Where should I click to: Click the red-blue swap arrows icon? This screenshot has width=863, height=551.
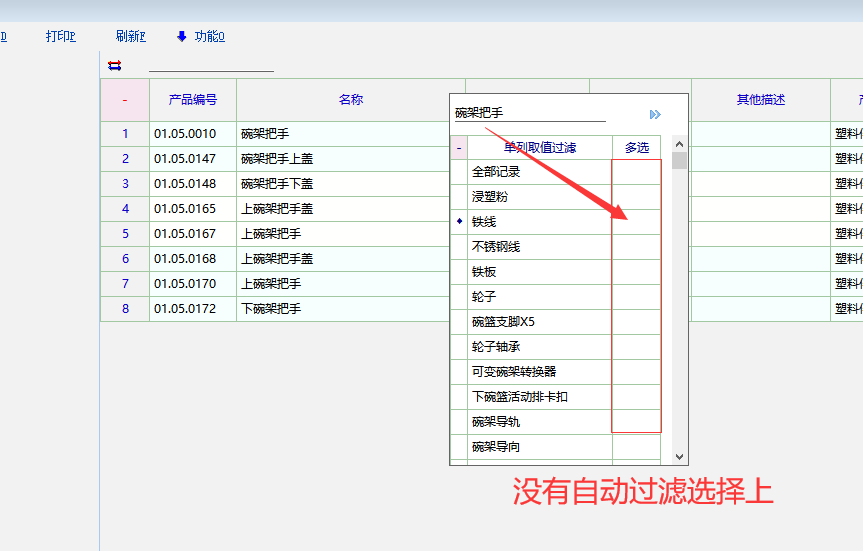114,66
